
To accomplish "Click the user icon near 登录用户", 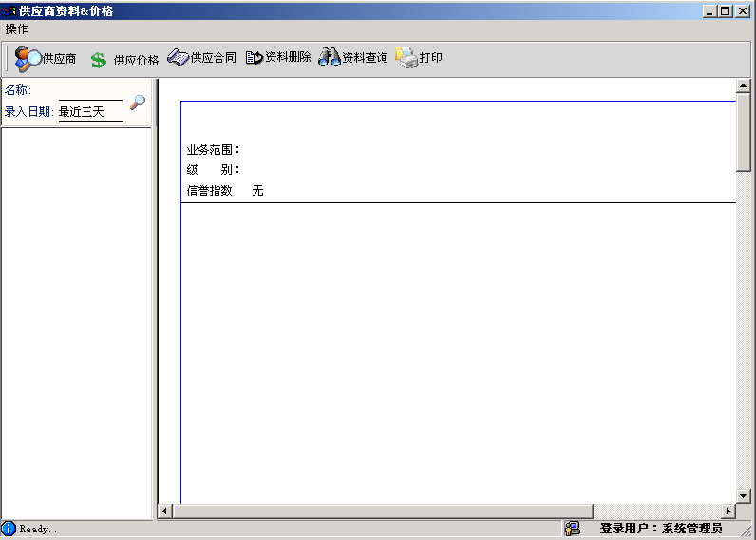I will coord(573,529).
